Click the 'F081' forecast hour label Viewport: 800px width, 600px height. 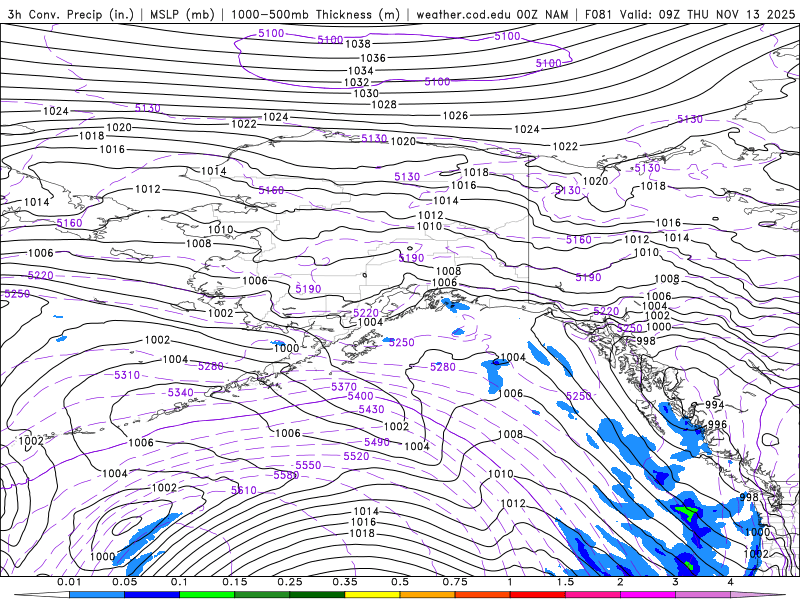[598, 14]
